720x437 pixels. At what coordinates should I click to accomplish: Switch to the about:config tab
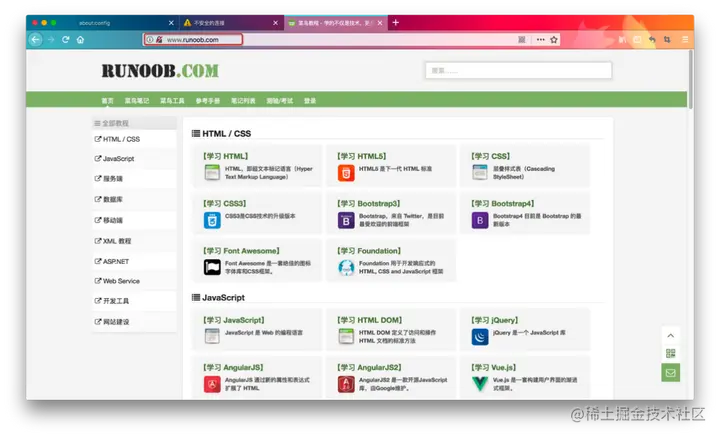tap(95, 23)
